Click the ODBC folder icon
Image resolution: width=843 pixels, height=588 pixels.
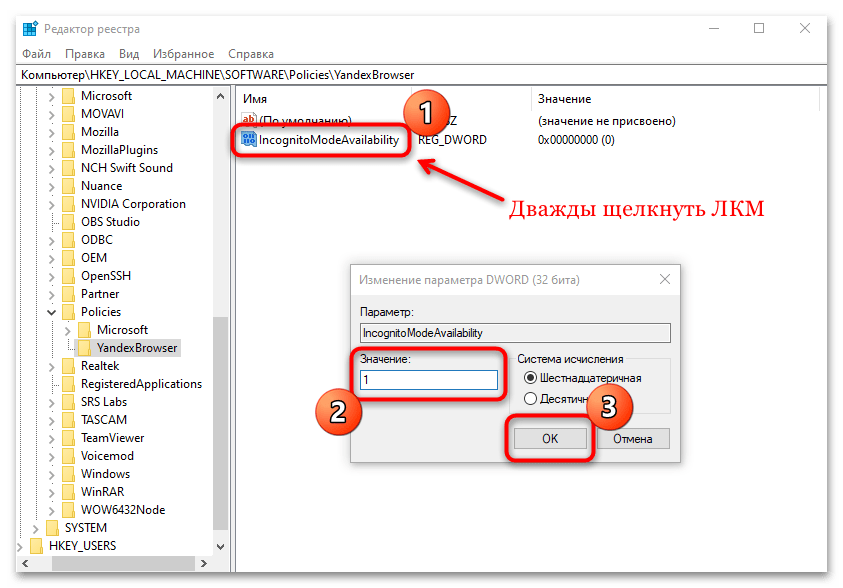[68, 240]
